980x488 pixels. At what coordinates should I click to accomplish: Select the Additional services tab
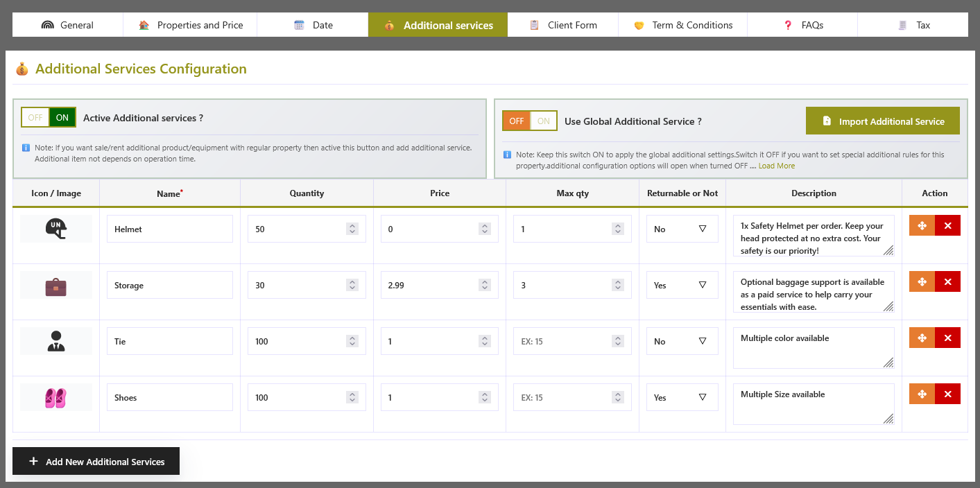point(438,25)
